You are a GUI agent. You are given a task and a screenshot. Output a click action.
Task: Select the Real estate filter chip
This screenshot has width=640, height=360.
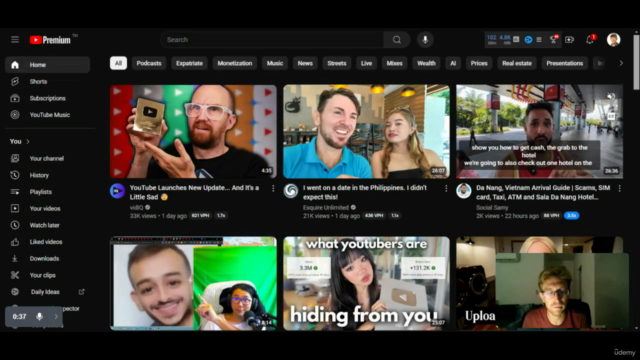point(517,63)
